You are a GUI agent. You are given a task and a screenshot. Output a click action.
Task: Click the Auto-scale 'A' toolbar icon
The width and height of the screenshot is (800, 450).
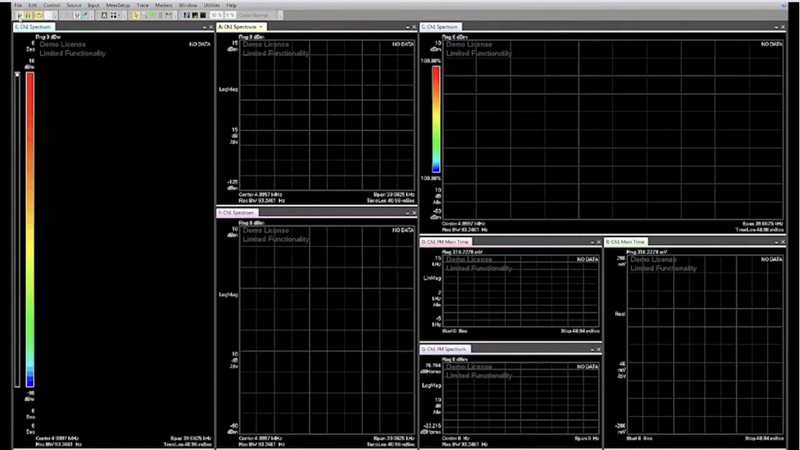click(x=104, y=15)
